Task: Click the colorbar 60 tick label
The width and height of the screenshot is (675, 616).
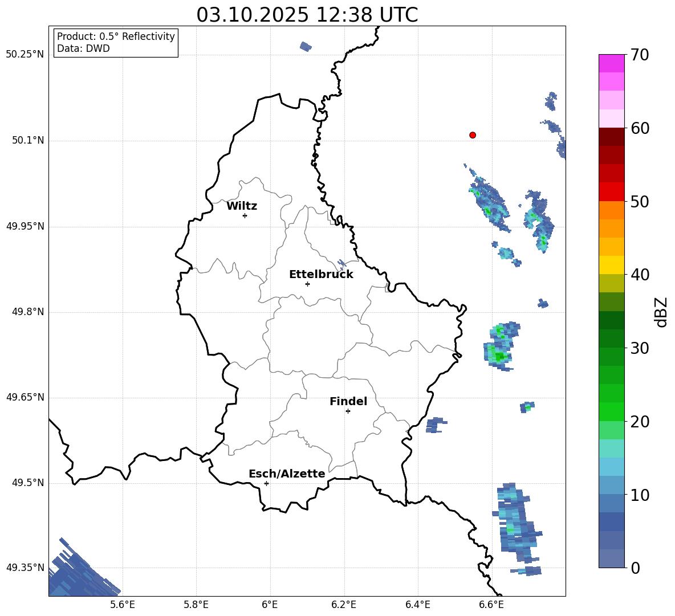Action: click(x=640, y=128)
